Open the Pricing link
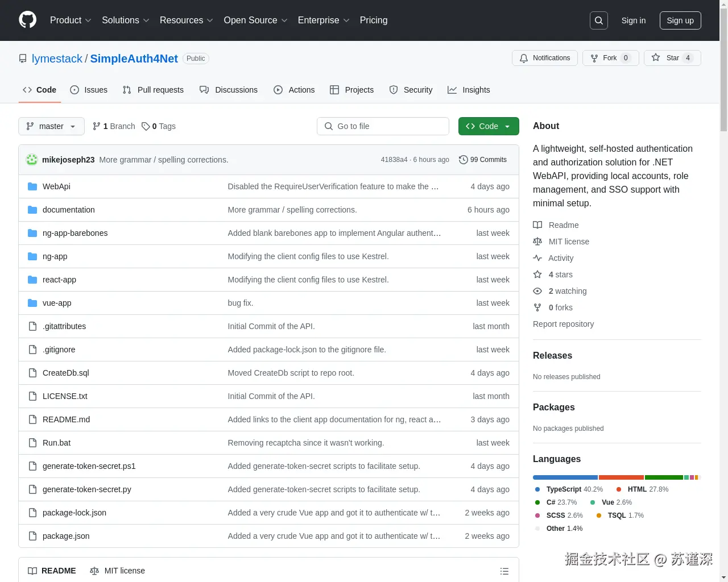This screenshot has height=582, width=728. tap(374, 20)
